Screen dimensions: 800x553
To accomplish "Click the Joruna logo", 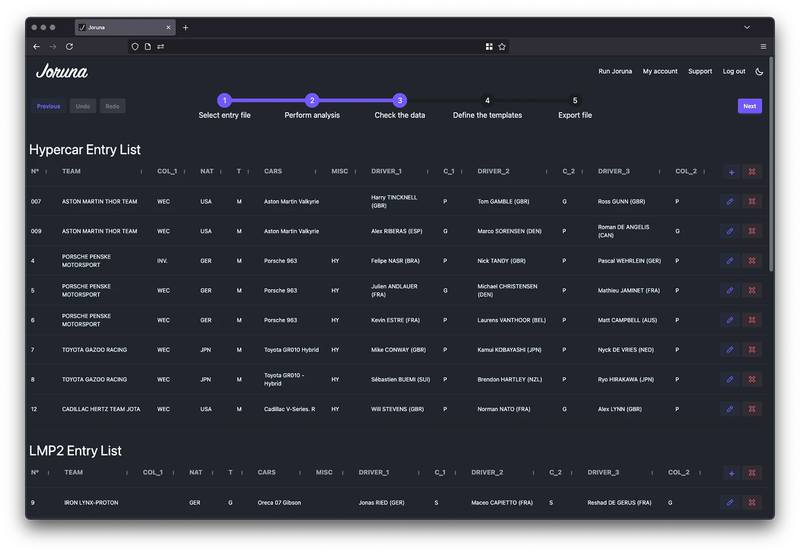I will coord(62,71).
